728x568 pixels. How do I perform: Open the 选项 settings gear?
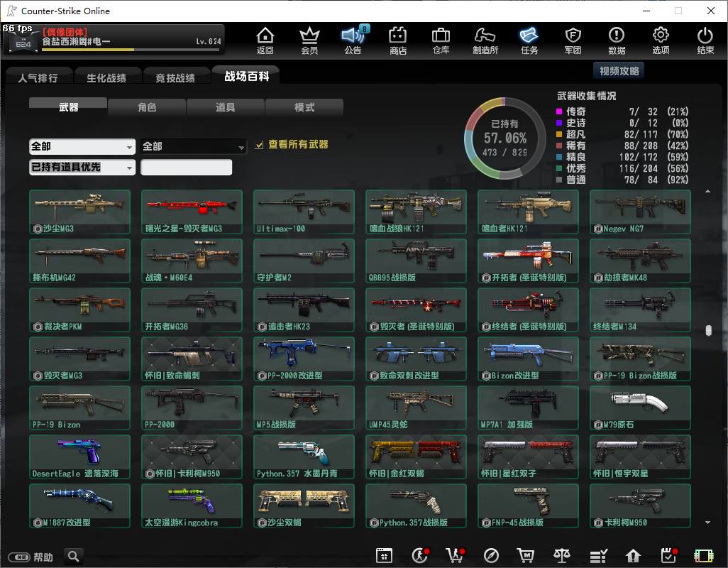(661, 40)
